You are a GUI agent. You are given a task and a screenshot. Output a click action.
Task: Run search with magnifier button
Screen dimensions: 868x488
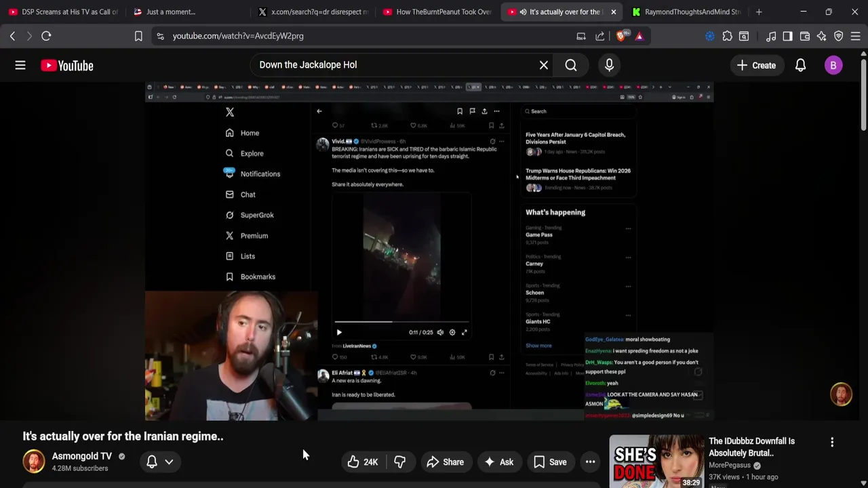coord(571,65)
